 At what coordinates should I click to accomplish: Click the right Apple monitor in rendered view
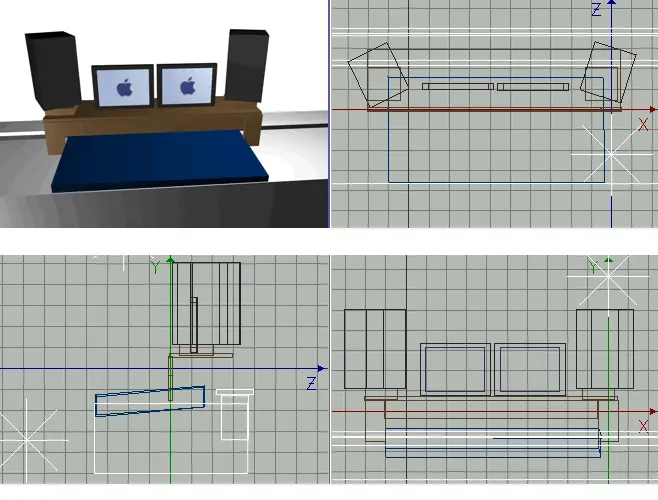pos(187,85)
